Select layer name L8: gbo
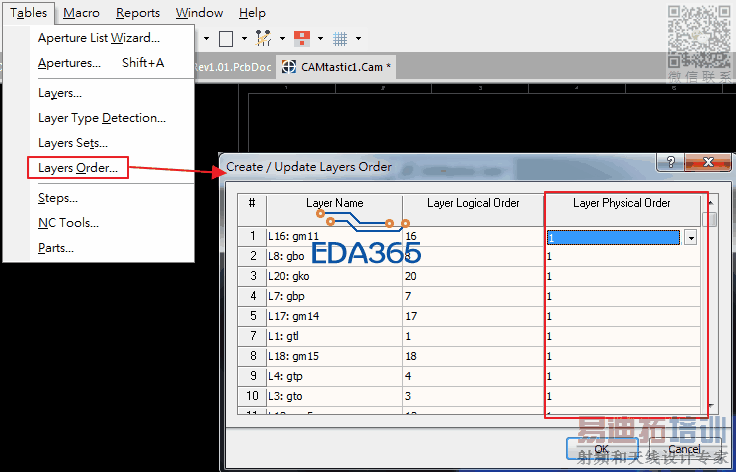Viewport: 736px width, 472px height. click(x=286, y=256)
